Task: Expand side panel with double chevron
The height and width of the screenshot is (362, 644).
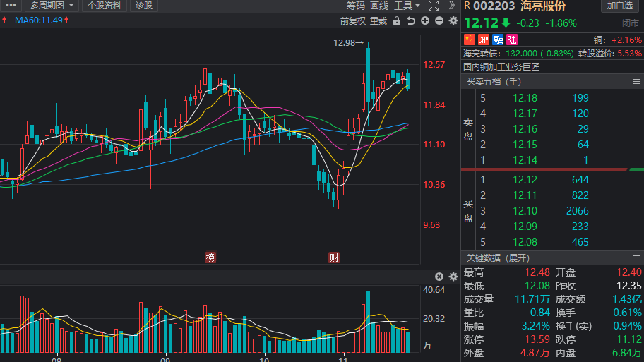Action: [x=452, y=6]
